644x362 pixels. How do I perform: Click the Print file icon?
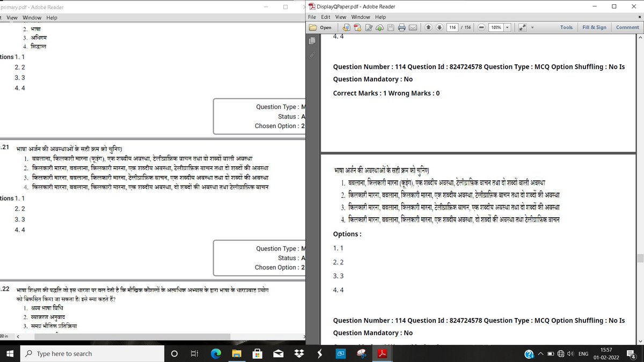[x=402, y=27]
